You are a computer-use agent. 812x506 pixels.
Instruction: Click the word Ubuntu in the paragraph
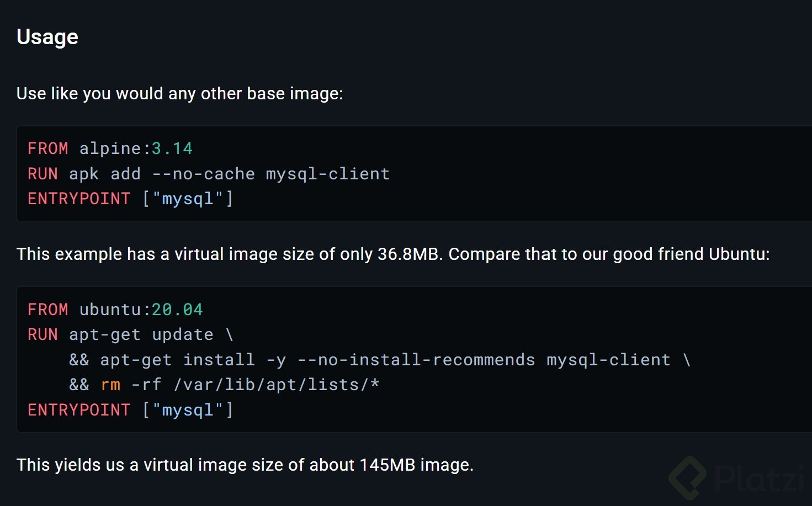[x=739, y=254]
